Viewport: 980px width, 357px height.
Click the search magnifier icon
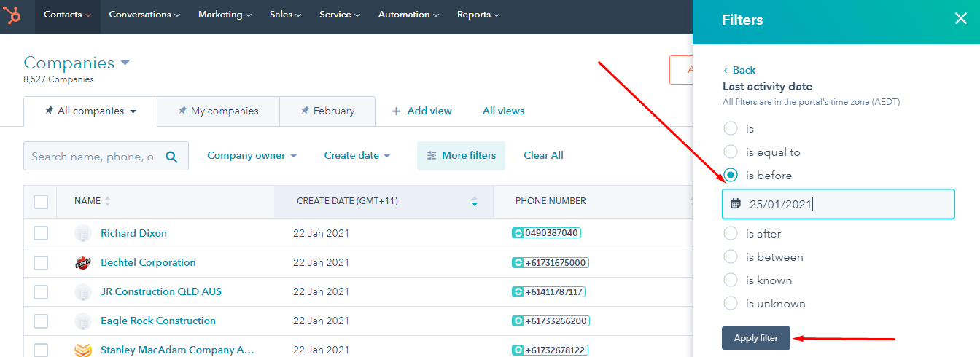[171, 157]
